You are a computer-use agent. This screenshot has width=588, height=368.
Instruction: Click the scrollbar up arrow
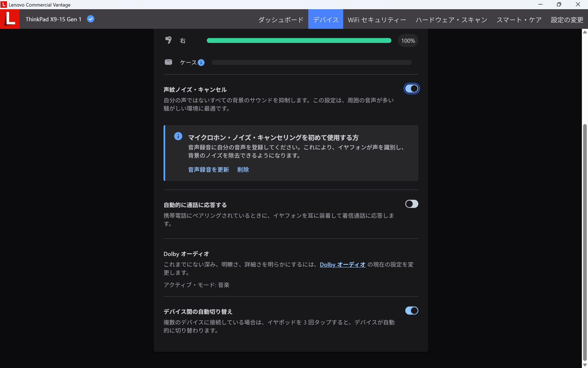585,32
